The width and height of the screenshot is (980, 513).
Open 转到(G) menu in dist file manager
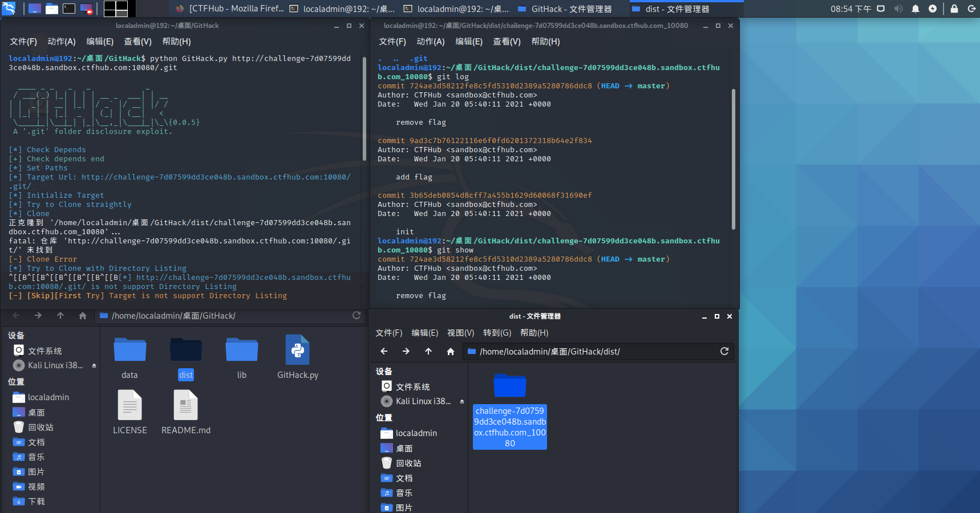pos(497,333)
